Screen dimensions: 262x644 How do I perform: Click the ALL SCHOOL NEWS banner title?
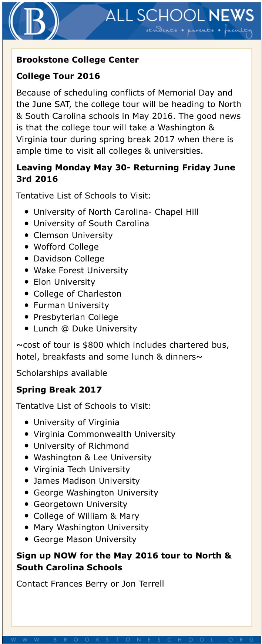(x=179, y=16)
